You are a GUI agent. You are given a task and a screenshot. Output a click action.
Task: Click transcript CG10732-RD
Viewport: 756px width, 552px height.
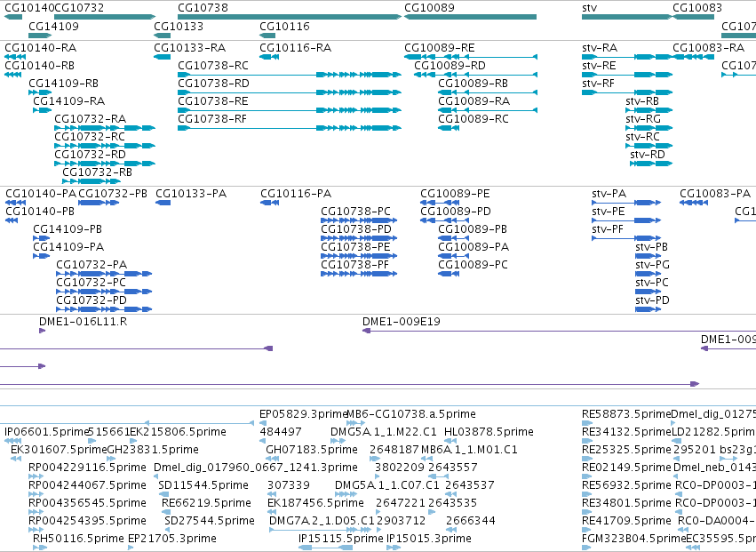90,155
